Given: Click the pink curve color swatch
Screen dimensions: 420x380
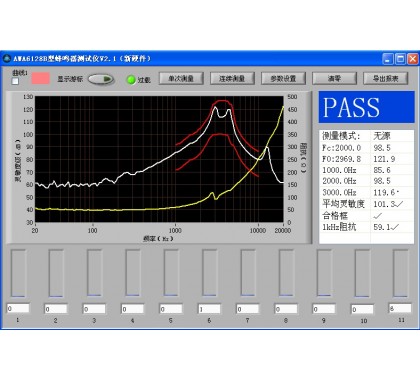Looking at the screenshot, I should pos(41,79).
